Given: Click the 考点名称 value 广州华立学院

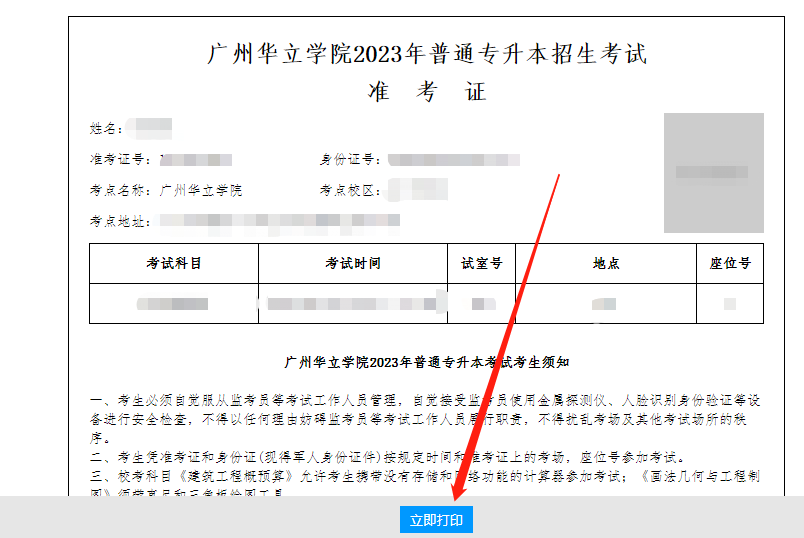Looking at the screenshot, I should point(200,190).
